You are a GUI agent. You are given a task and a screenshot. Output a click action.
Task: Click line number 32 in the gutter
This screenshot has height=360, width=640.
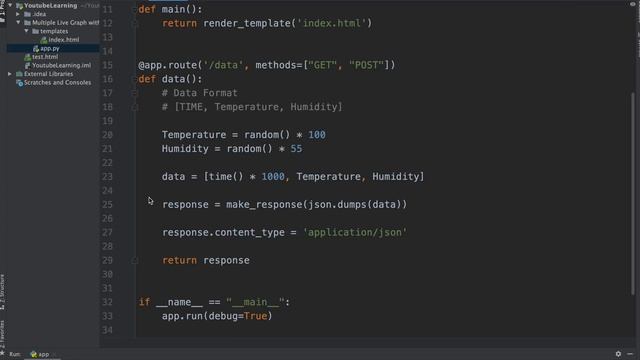tap(107, 302)
